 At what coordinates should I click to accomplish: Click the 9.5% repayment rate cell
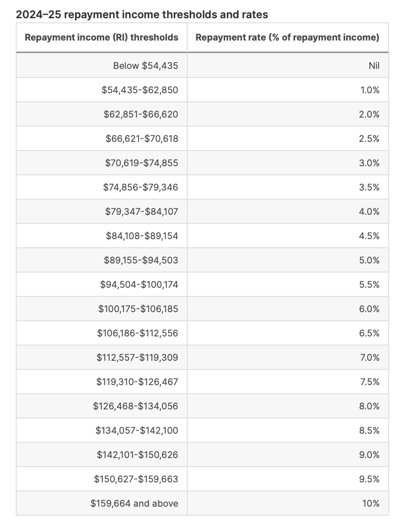pyautogui.click(x=287, y=479)
